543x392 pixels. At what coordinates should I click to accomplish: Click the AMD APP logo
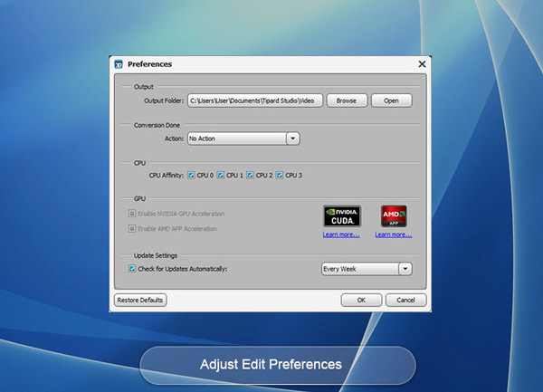pyautogui.click(x=394, y=216)
